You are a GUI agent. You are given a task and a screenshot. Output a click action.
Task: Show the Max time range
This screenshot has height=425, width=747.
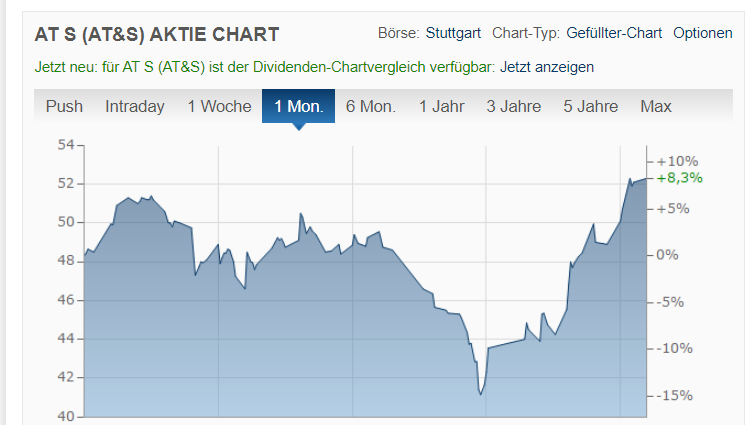pyautogui.click(x=656, y=106)
